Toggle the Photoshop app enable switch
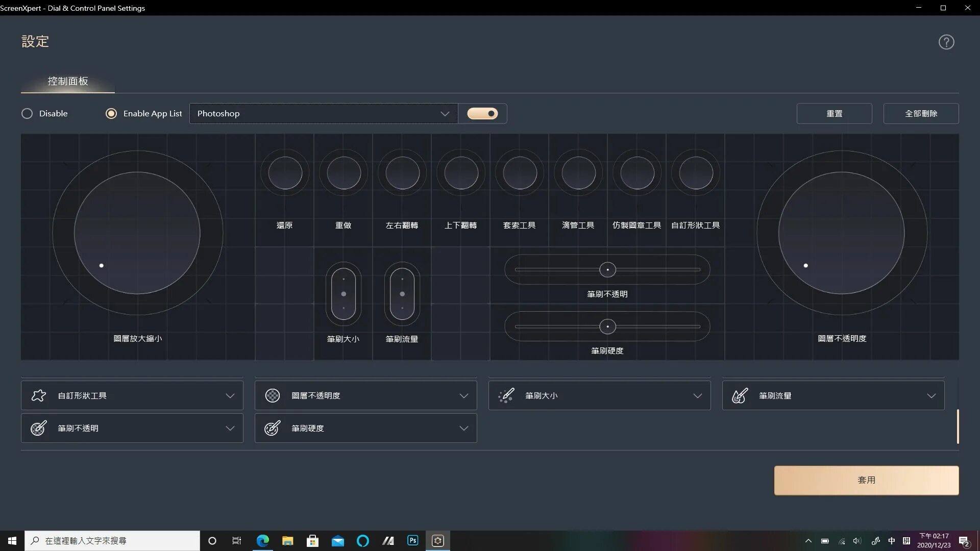Image resolution: width=980 pixels, height=551 pixels. [x=482, y=113]
